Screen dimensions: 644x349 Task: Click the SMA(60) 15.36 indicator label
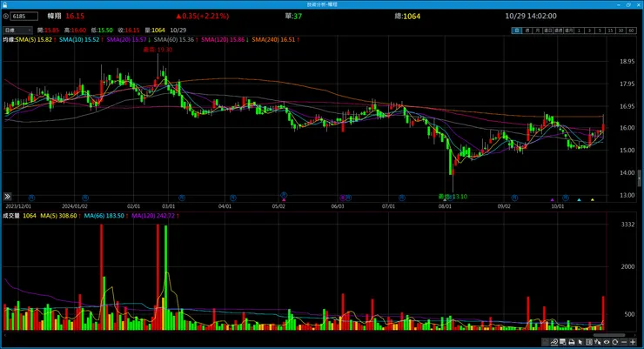point(174,40)
